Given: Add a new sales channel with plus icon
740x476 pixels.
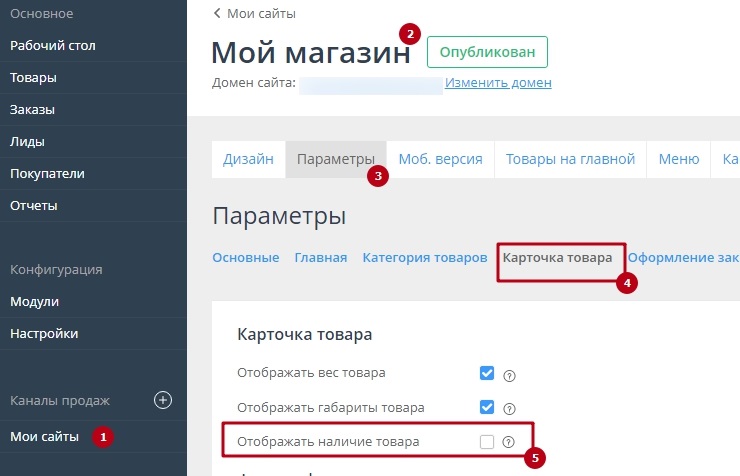Looking at the screenshot, I should [x=163, y=400].
